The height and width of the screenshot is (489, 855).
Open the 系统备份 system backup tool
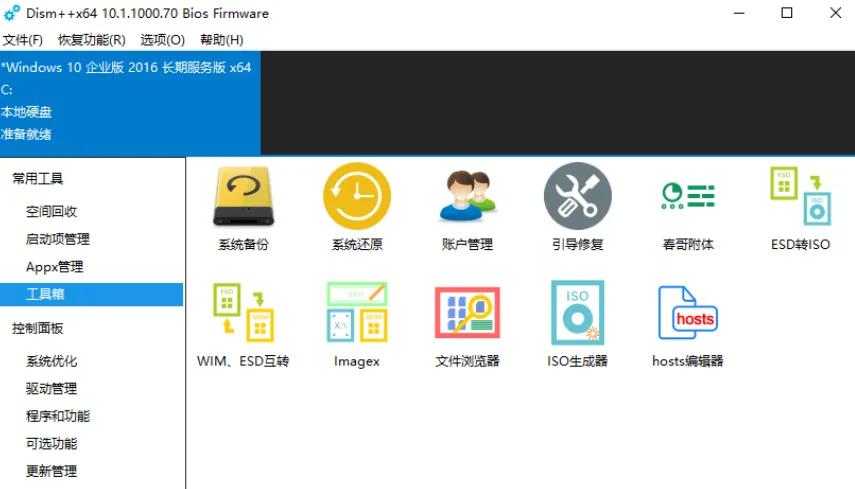click(243, 197)
